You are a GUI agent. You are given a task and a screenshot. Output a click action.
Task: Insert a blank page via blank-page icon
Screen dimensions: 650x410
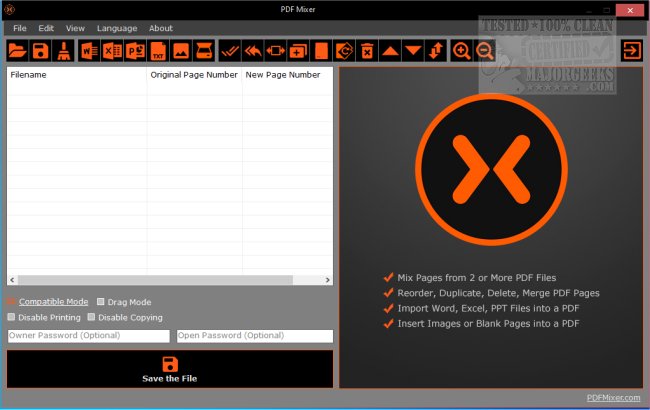(x=321, y=51)
